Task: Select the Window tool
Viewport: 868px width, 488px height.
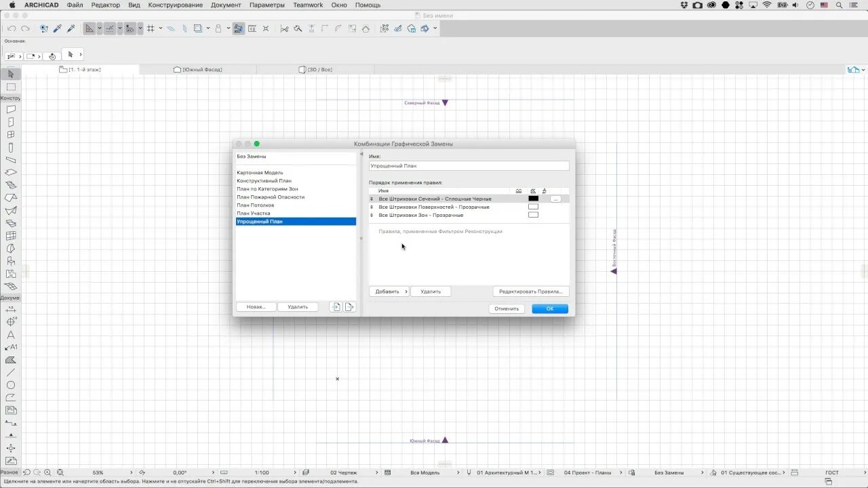Action: [x=11, y=135]
